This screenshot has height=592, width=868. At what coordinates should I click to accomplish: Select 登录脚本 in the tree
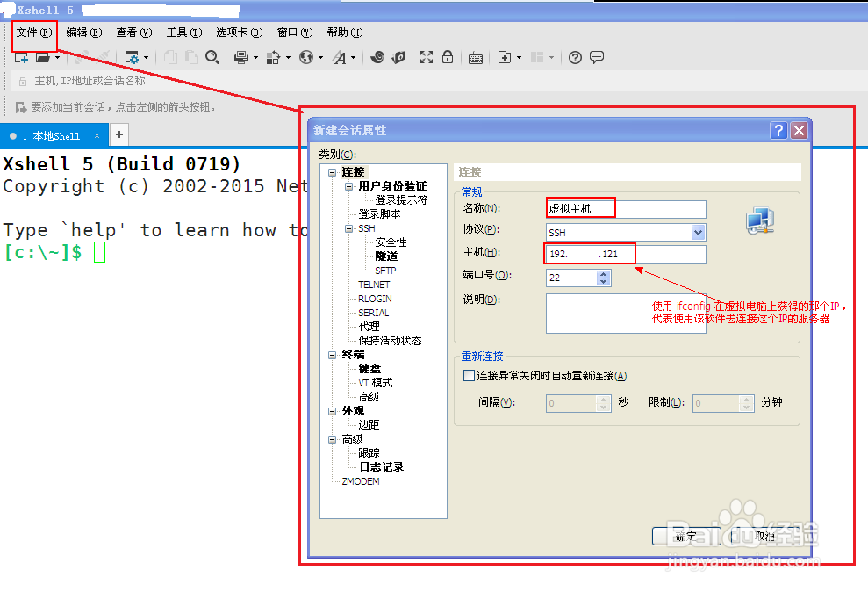(379, 214)
